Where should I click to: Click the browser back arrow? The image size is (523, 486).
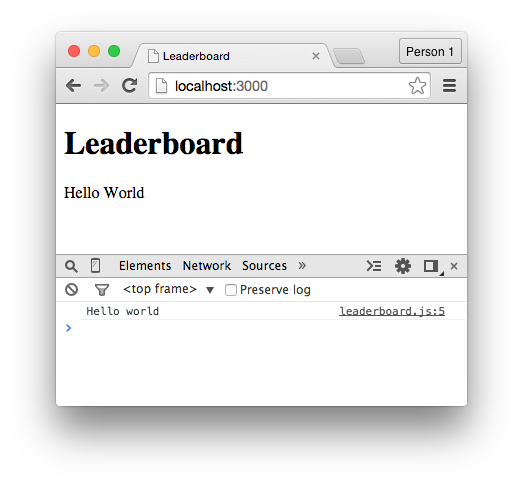click(73, 86)
